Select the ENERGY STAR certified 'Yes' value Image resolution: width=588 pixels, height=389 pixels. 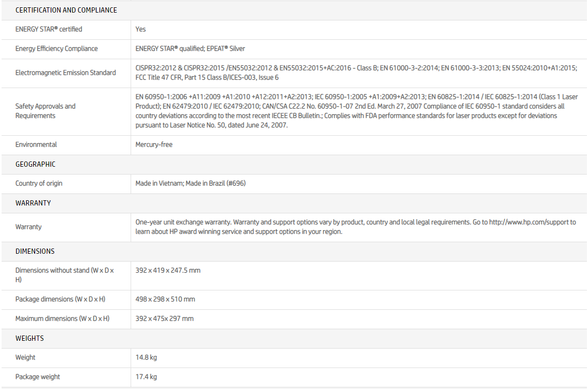(141, 29)
